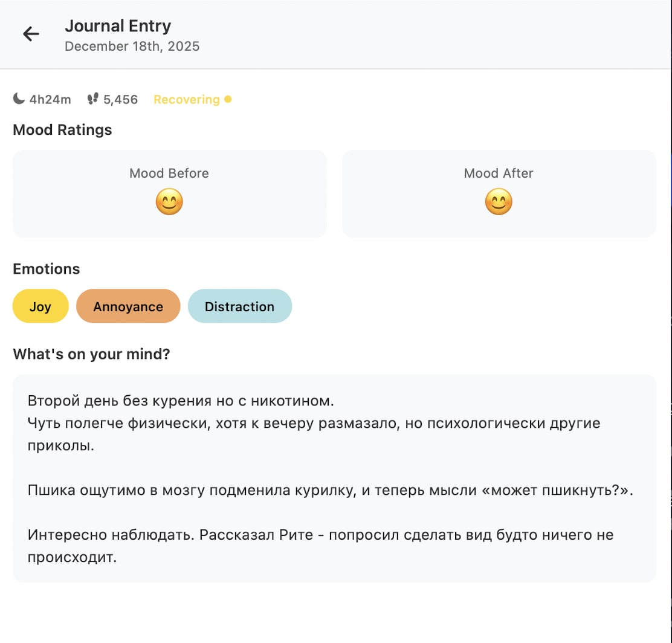The width and height of the screenshot is (672, 643).
Task: Click inside the What's on your mind text area
Action: [x=334, y=477]
